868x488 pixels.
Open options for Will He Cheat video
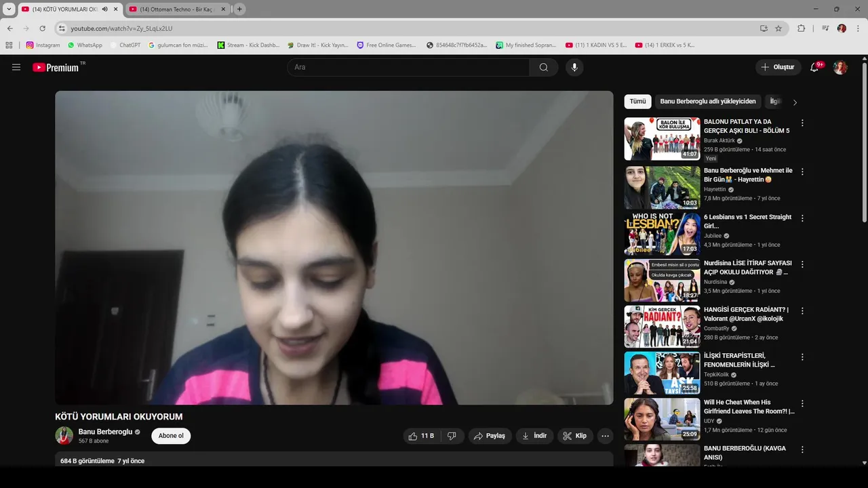[802, 403]
